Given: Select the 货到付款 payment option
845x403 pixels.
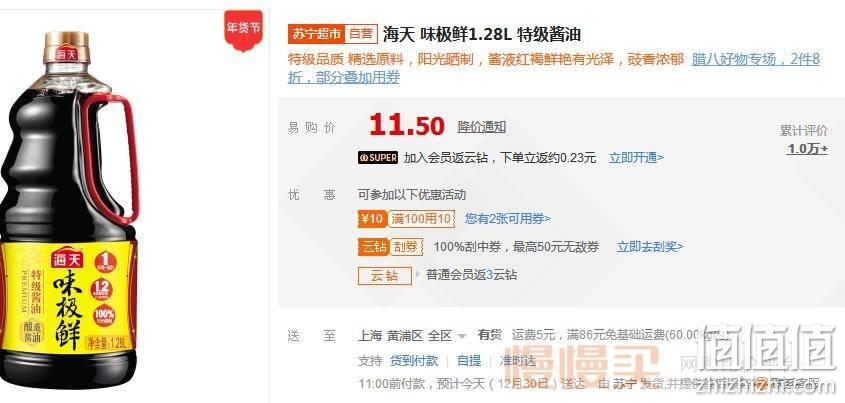Looking at the screenshot, I should [x=414, y=360].
